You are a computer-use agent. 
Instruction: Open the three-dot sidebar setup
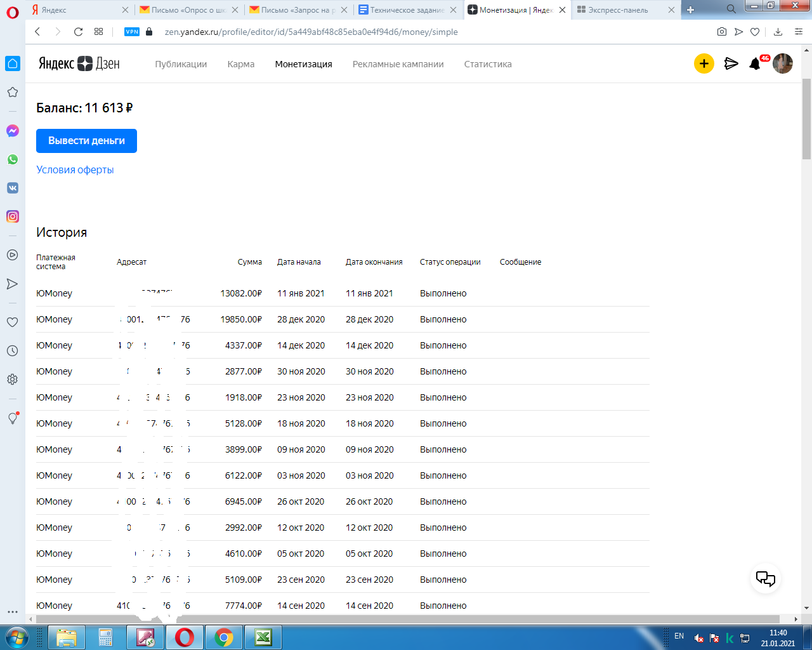(x=13, y=612)
